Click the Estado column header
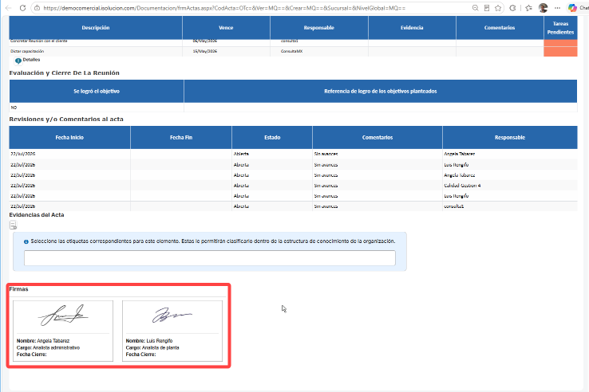Viewport: 589px width, 392px height. coord(272,137)
